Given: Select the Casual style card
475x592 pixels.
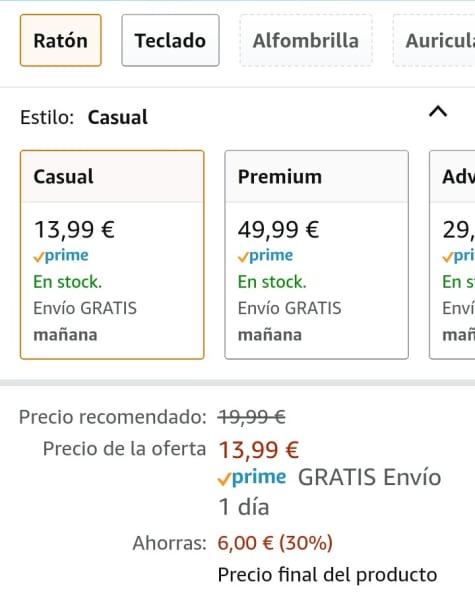Looking at the screenshot, I should click(x=112, y=254).
